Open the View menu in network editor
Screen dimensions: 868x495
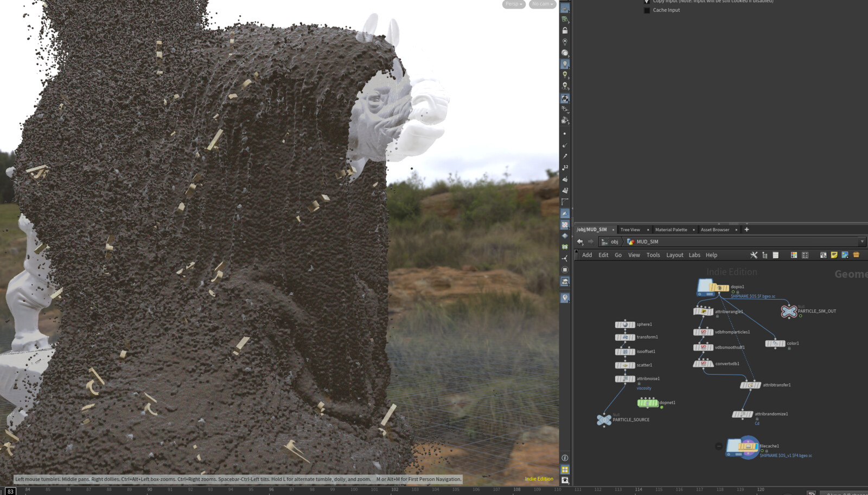[x=634, y=255]
